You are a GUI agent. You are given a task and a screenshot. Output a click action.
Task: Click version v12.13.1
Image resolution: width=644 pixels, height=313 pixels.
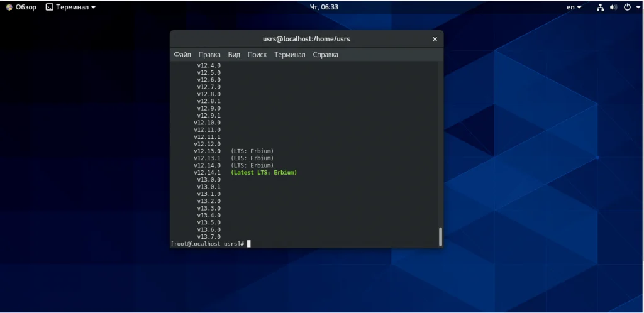coord(208,158)
